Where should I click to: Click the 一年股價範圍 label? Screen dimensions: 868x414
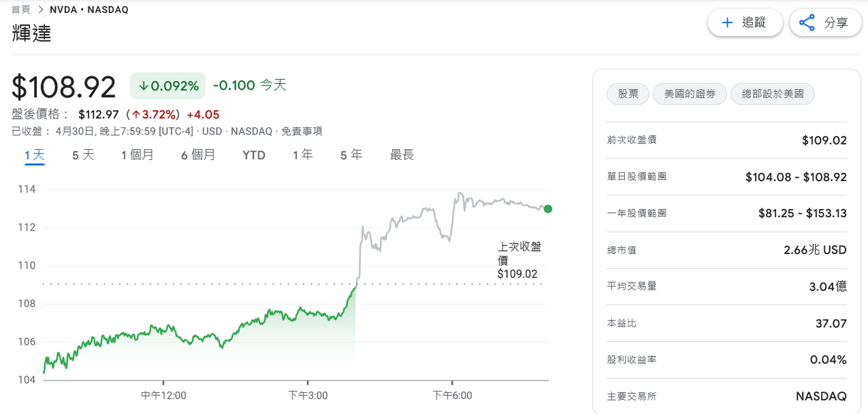[637, 214]
